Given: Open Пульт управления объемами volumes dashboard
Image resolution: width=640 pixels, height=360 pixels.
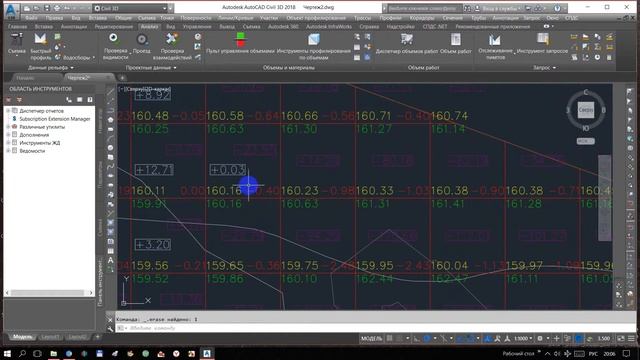Looking at the screenshot, I should (x=240, y=44).
